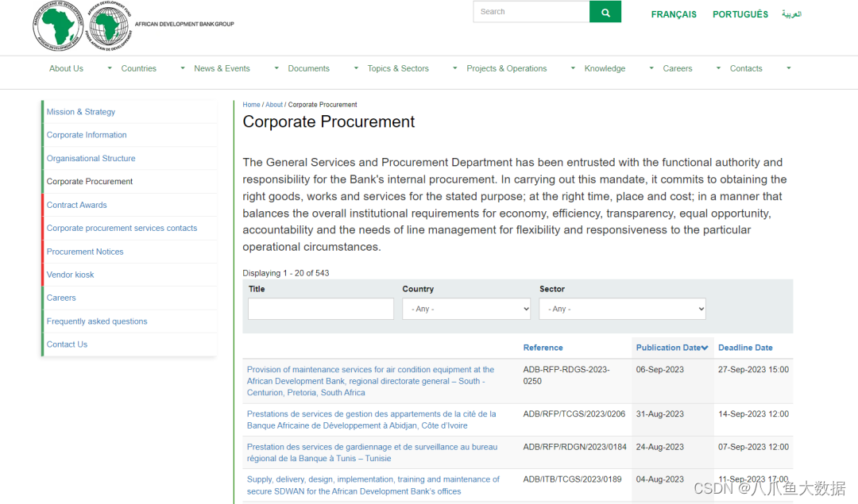Expand the arrow next to Documents

pyautogui.click(x=356, y=68)
